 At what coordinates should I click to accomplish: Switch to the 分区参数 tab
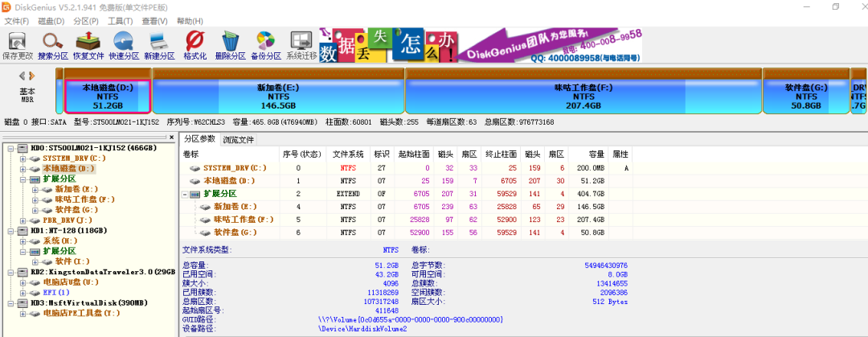200,138
